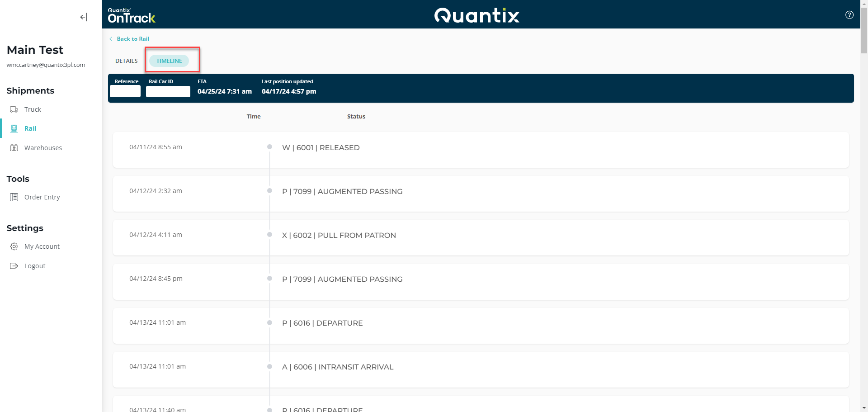This screenshot has height=412, width=868.
Task: Click the Quantix OnTrack logo
Action: 131,15
